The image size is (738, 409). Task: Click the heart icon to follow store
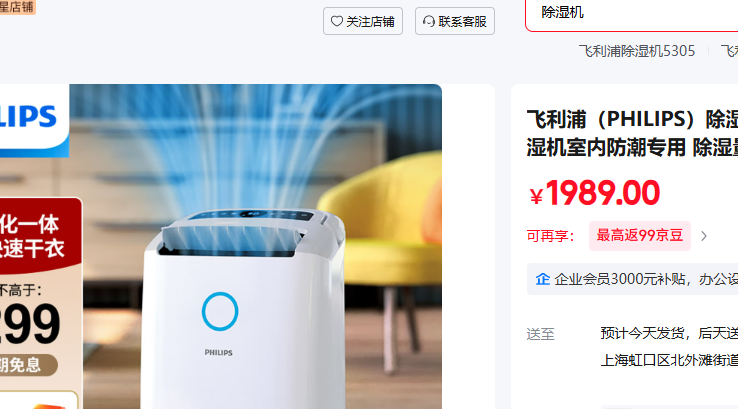[337, 21]
